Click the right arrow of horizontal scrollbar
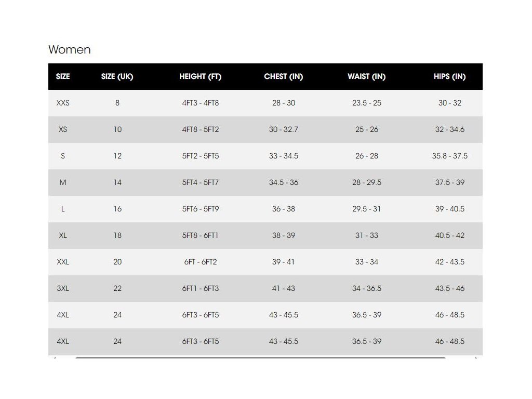 (x=476, y=357)
